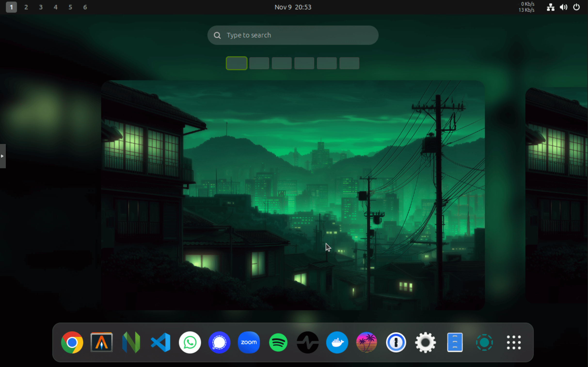The width and height of the screenshot is (588, 367).
Task: Open the date and time calendar
Action: click(x=293, y=7)
